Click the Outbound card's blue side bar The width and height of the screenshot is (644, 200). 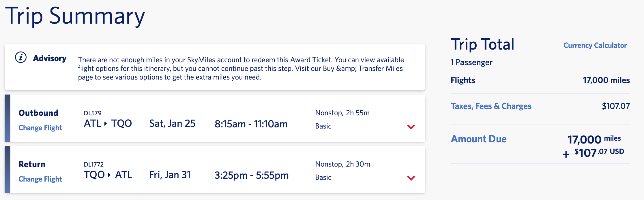pos(8,118)
